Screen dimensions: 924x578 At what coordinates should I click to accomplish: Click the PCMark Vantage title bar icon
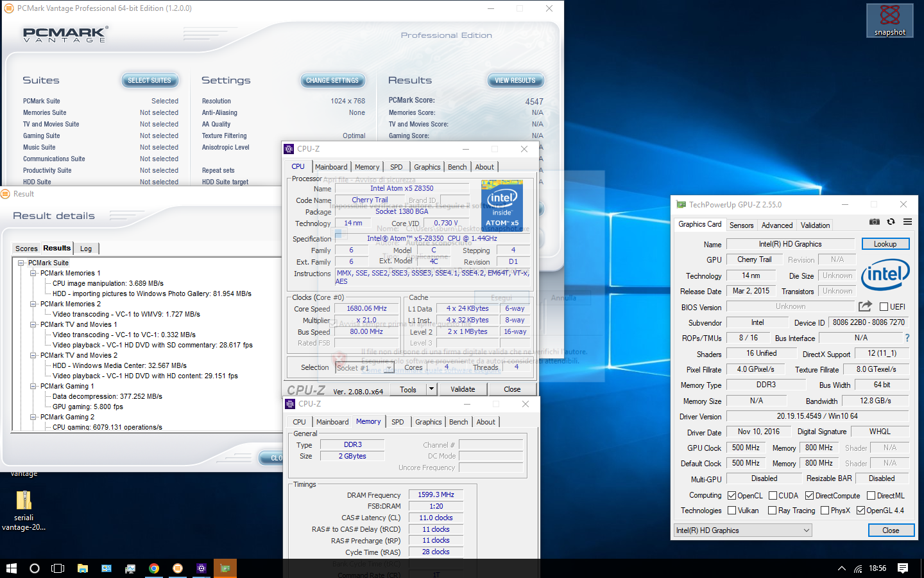coord(9,8)
